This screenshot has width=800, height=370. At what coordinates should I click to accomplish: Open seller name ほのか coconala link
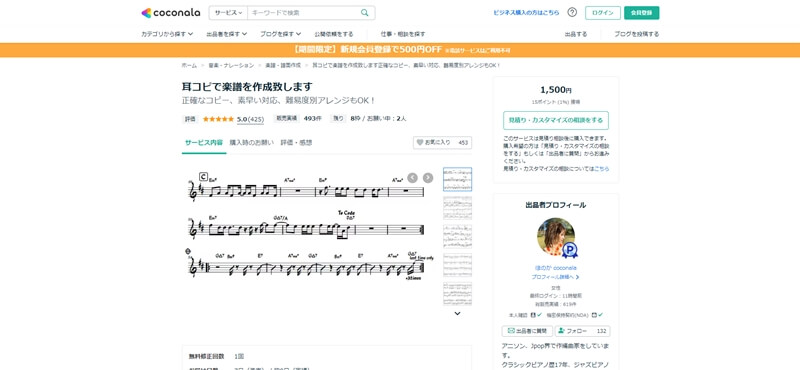pos(556,268)
